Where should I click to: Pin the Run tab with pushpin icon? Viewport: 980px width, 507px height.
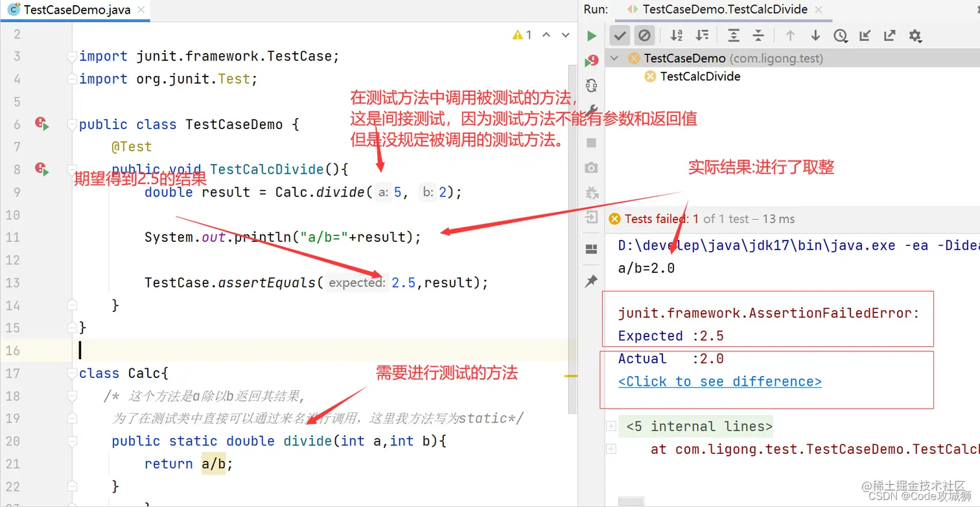click(x=591, y=281)
